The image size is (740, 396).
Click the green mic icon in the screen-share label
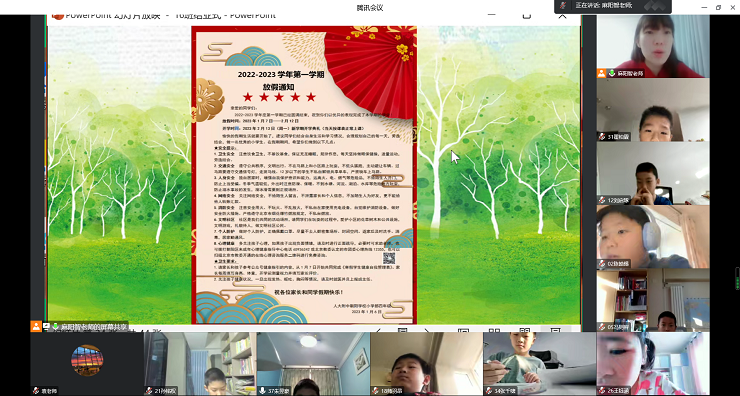tap(56, 326)
